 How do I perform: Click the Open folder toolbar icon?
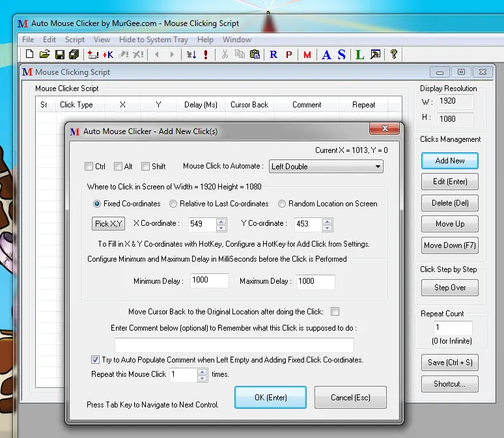click(45, 54)
